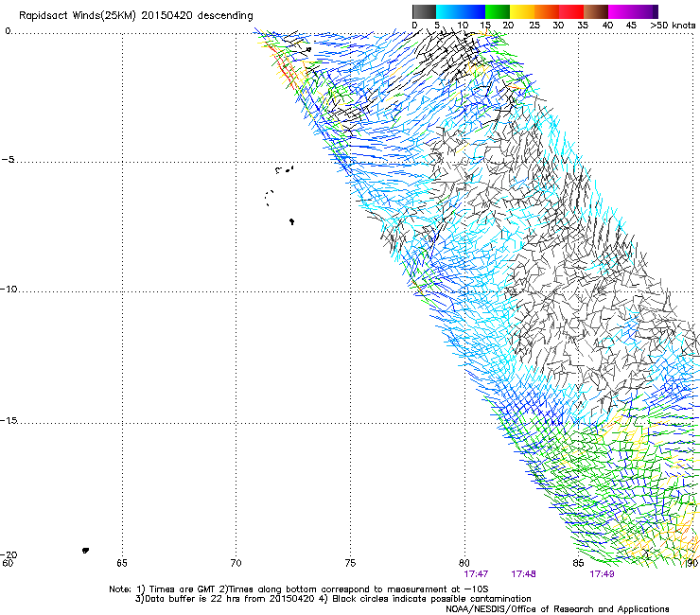Click the longitude label '80'
Image resolution: width=700 pixels, height=615 pixels.
pyautogui.click(x=464, y=563)
